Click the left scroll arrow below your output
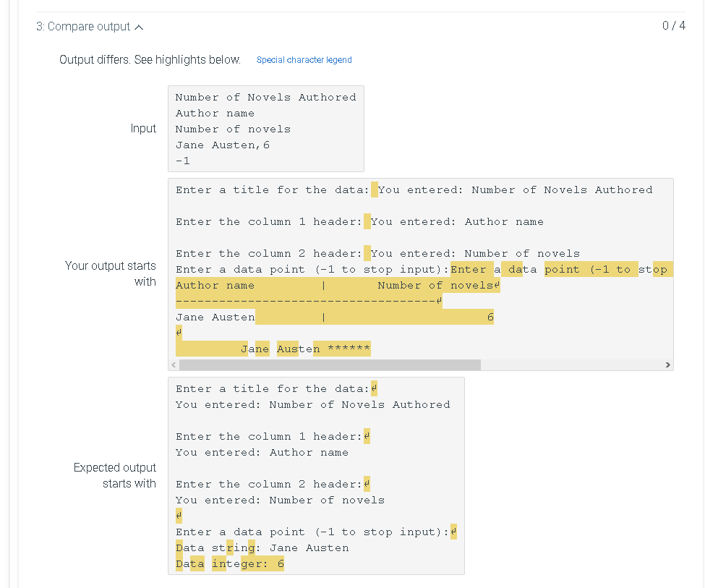 173,365
